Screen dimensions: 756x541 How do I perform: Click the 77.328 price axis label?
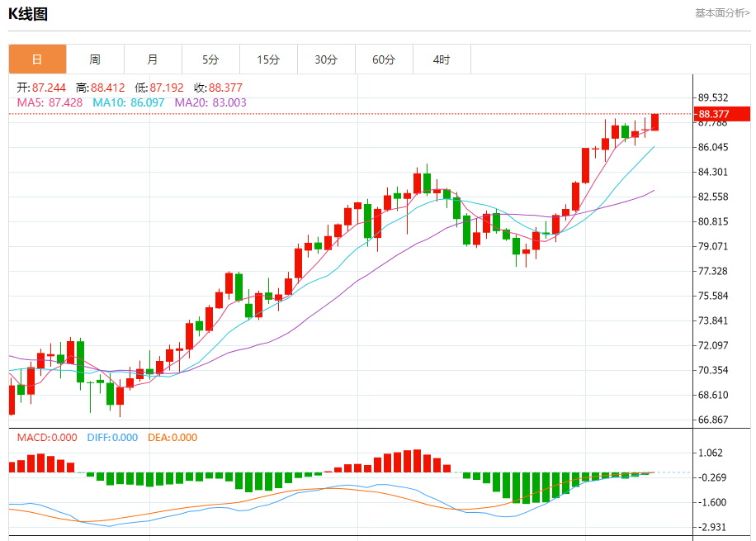pyautogui.click(x=713, y=271)
